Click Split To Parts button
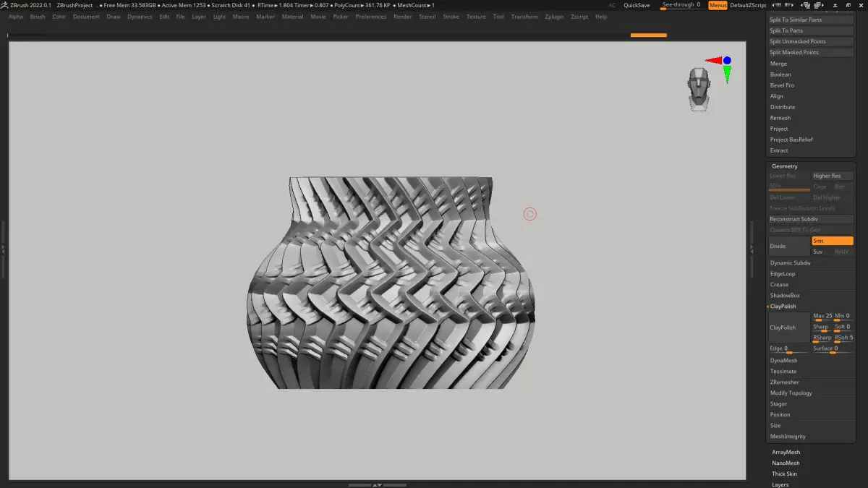Screen dimensions: 868x488 point(811,30)
